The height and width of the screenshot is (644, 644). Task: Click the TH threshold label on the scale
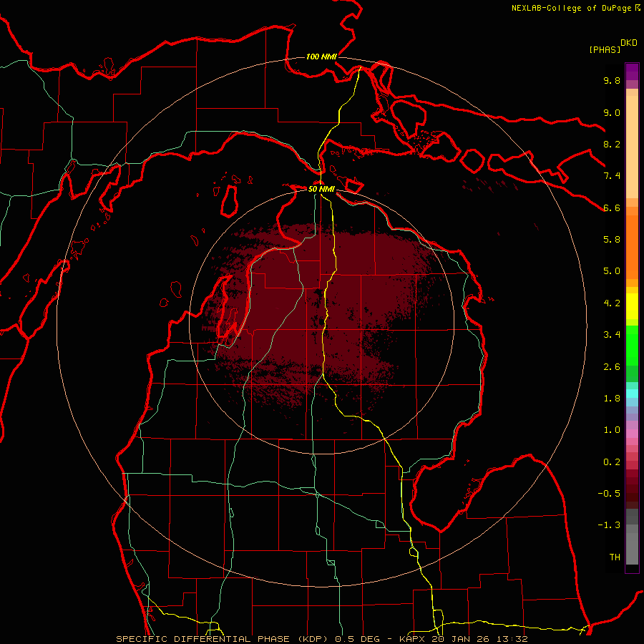click(615, 557)
